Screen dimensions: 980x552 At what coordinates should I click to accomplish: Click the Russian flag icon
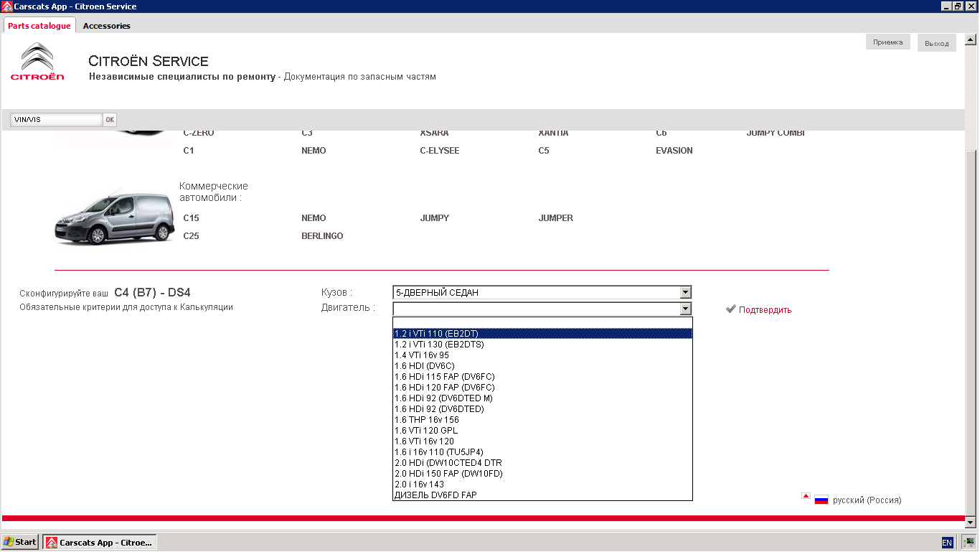pyautogui.click(x=821, y=500)
